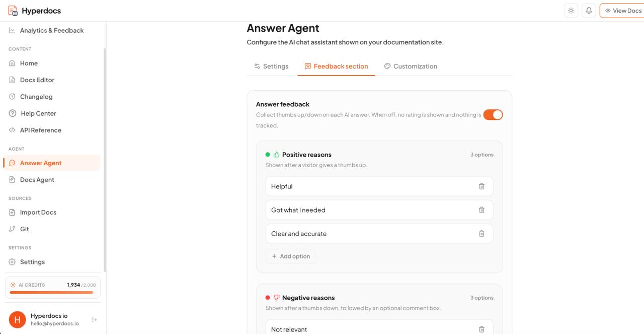Image resolution: width=644 pixels, height=334 pixels.
Task: Click the sidebar vertical scrollbar
Action: [x=105, y=160]
